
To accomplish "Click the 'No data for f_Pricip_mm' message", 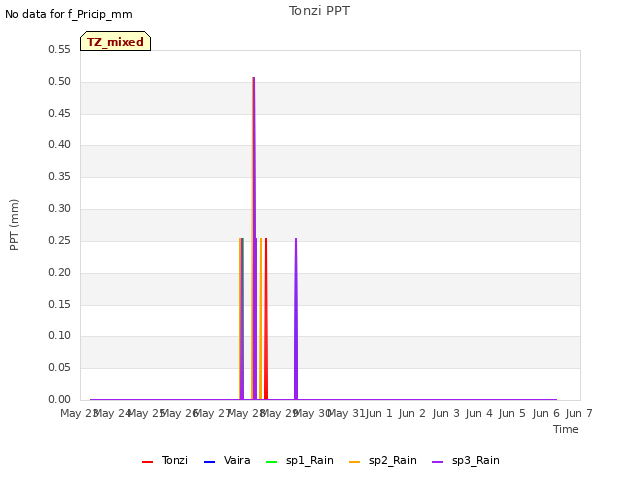I will click(69, 14).
